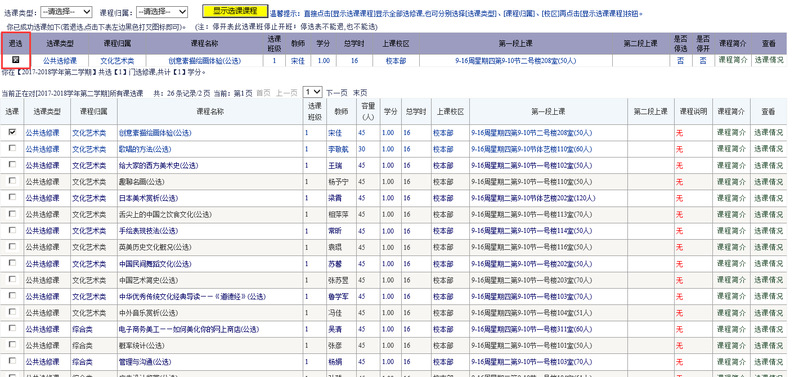
Task: Expand the 课程归属 dropdown
Action: (162, 11)
